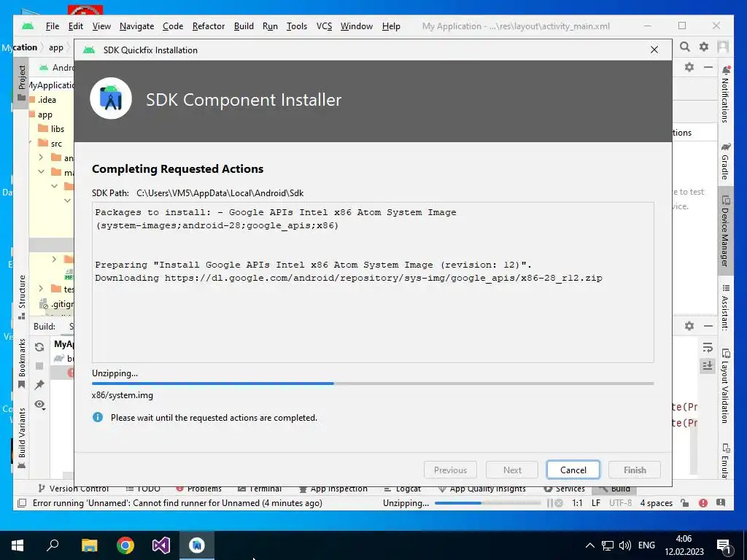The height and width of the screenshot is (560, 747).
Task: Click the Unzipping progress bar in the dialog
Action: [x=373, y=384]
